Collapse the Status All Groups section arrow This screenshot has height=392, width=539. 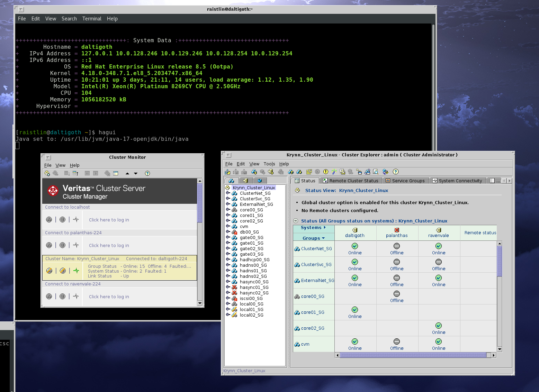296,221
